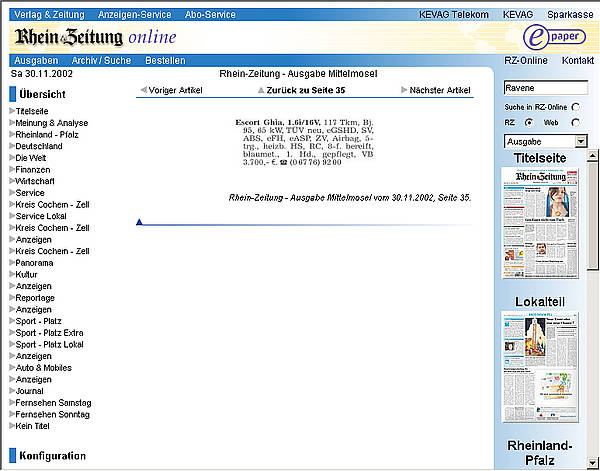Click the left arrow beside Voriger Artikel
Viewport: 600px width, 471px height.
(143, 90)
